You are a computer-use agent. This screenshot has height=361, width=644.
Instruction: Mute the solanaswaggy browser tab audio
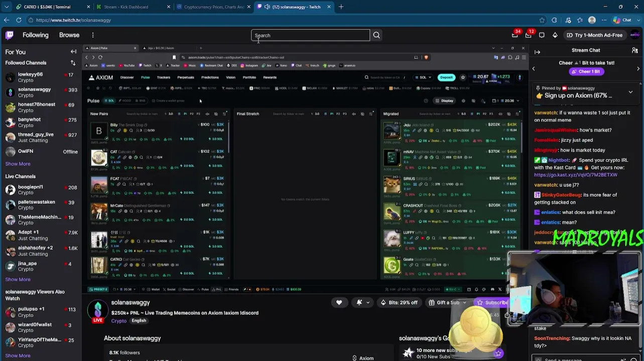click(267, 7)
